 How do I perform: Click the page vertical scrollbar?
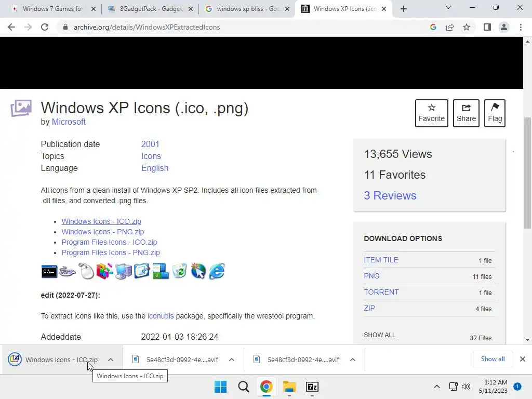[527, 173]
